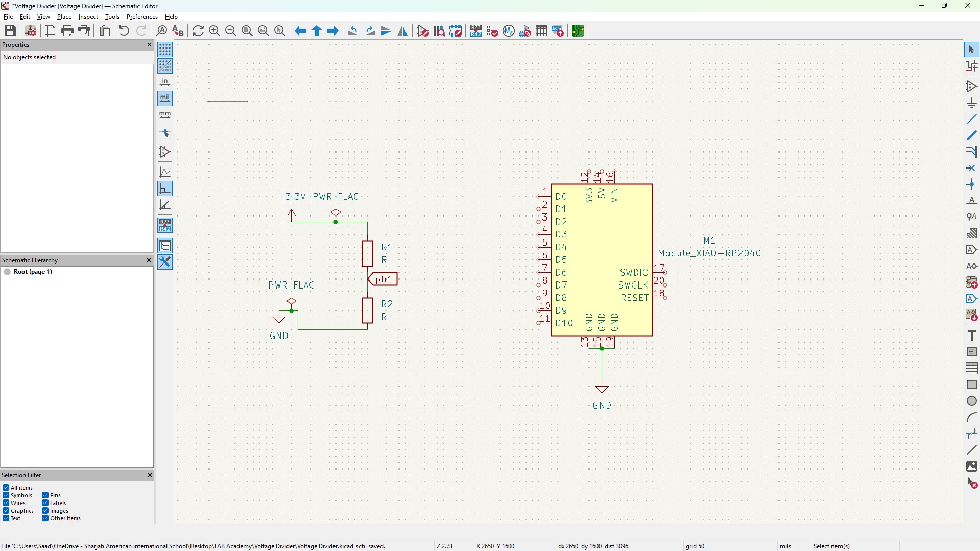The height and width of the screenshot is (551, 980).
Task: Click the Zoom In magnifier icon
Action: pos(214,31)
